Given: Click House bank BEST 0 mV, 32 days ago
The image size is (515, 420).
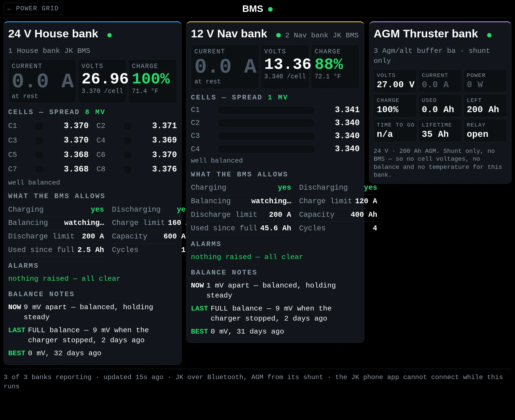Looking at the screenshot, I should tap(55, 353).
